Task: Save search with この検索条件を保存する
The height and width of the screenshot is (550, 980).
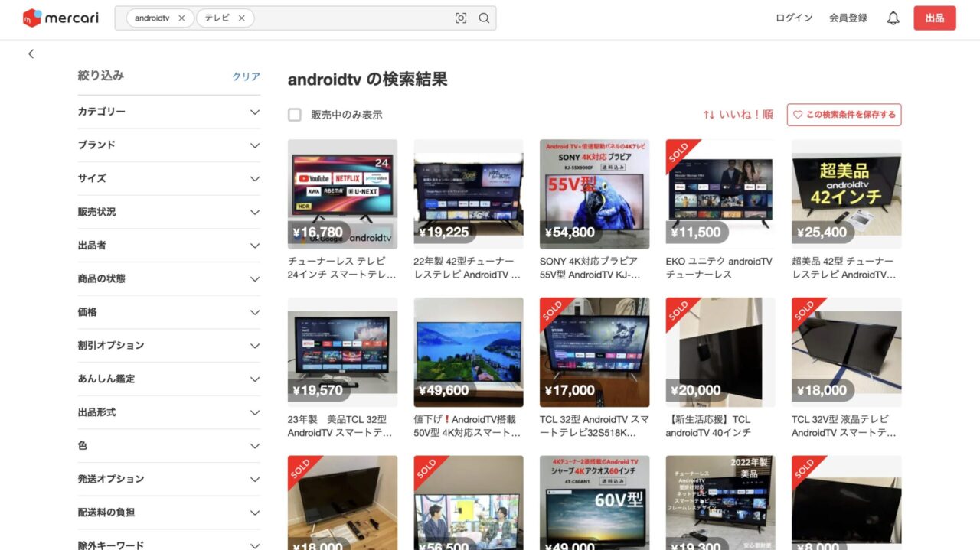Action: [x=844, y=115]
